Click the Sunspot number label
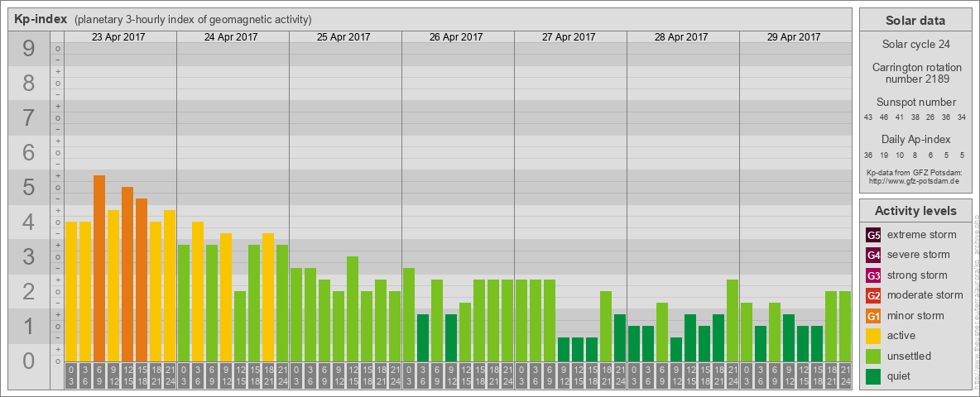 click(x=916, y=103)
